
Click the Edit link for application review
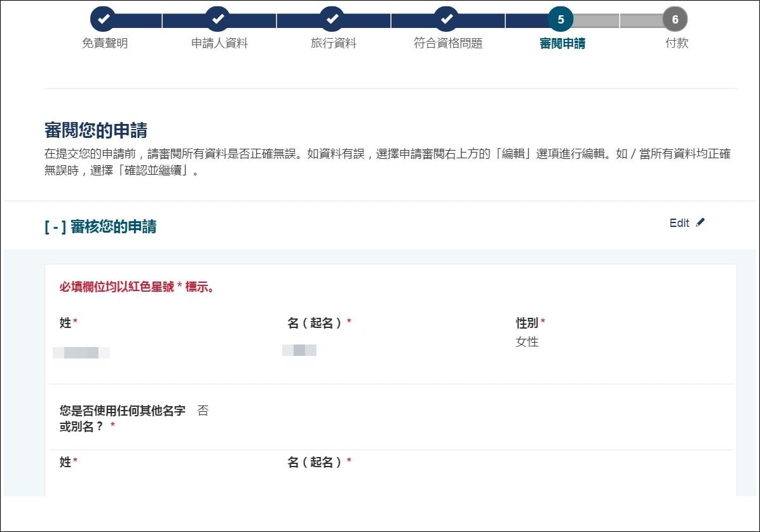[x=687, y=222]
